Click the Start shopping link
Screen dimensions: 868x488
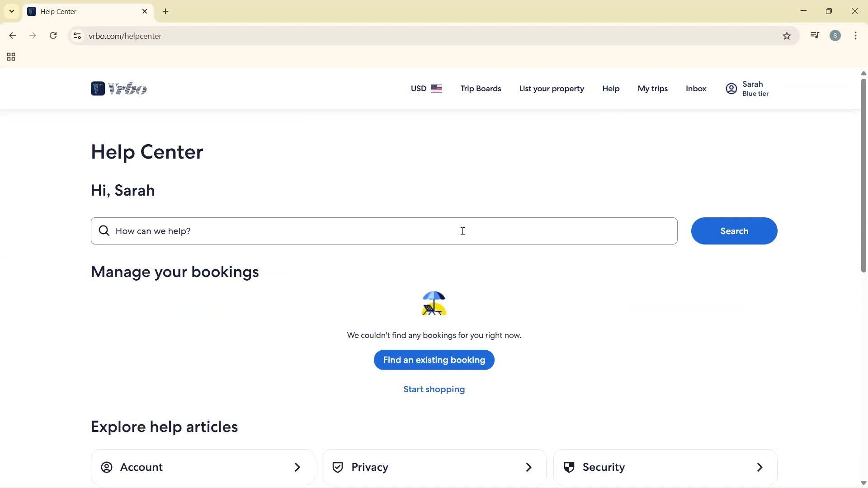pyautogui.click(x=434, y=389)
